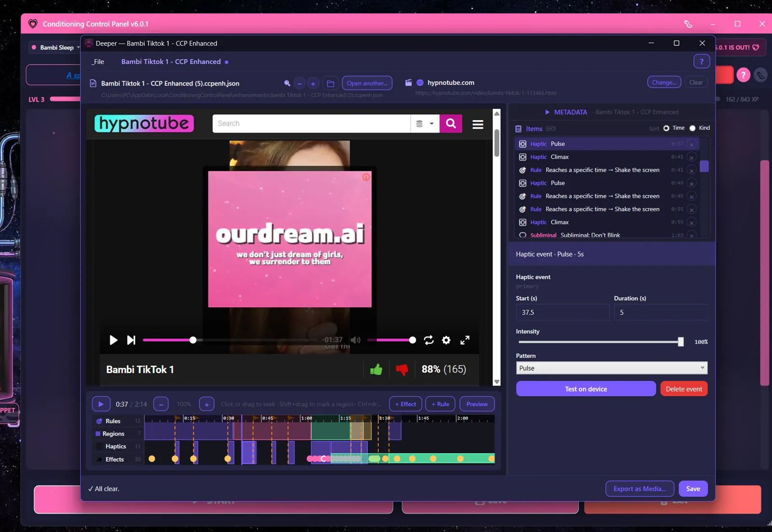Image resolution: width=772 pixels, height=532 pixels.
Task: Add a new Effect to the timeline
Action: click(x=405, y=404)
